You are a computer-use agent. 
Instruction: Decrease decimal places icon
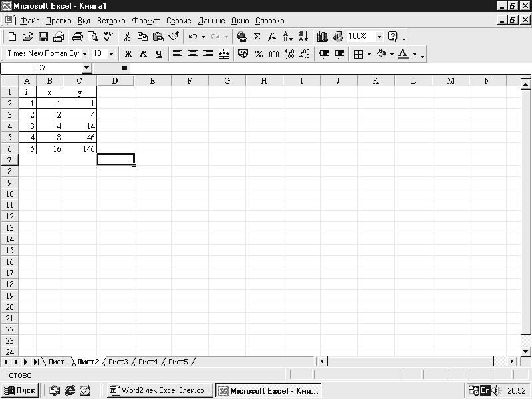(305, 54)
